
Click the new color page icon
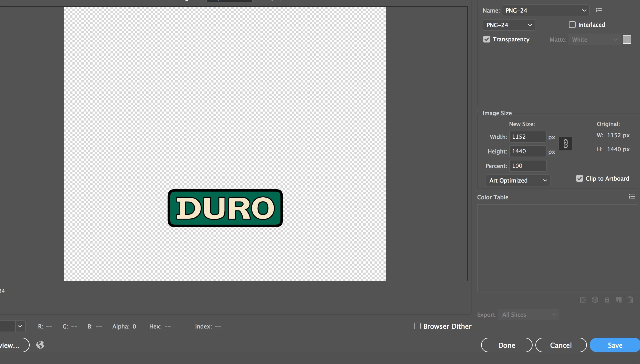(618, 300)
